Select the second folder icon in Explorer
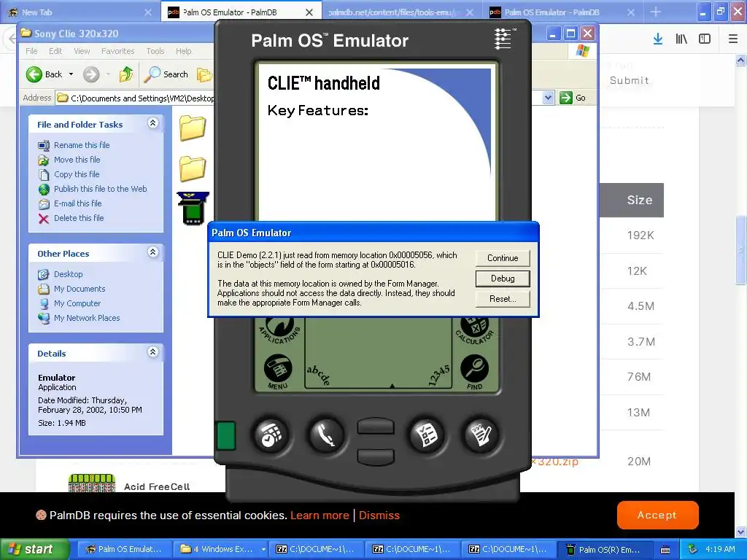Image resolution: width=747 pixels, height=560 pixels. [x=193, y=168]
